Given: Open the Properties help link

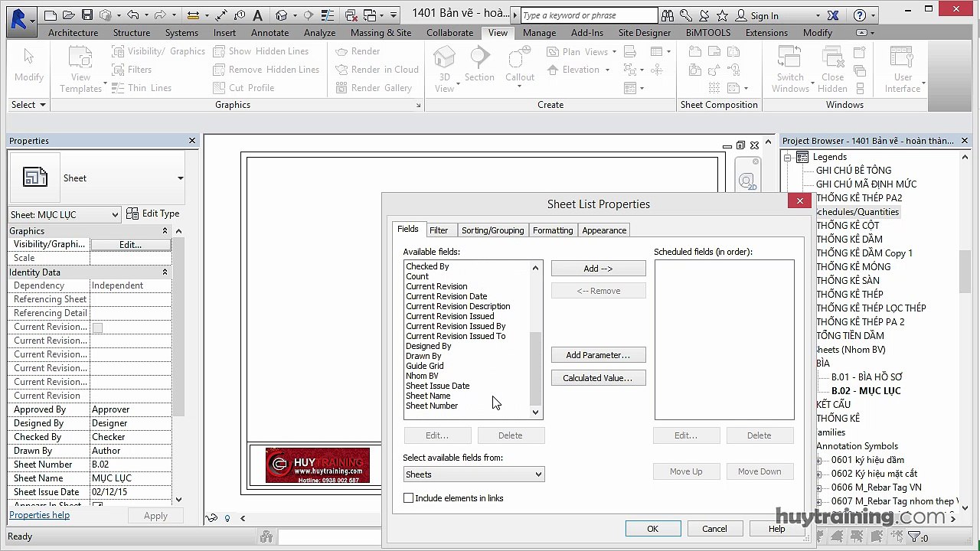Looking at the screenshot, I should pyautogui.click(x=39, y=515).
